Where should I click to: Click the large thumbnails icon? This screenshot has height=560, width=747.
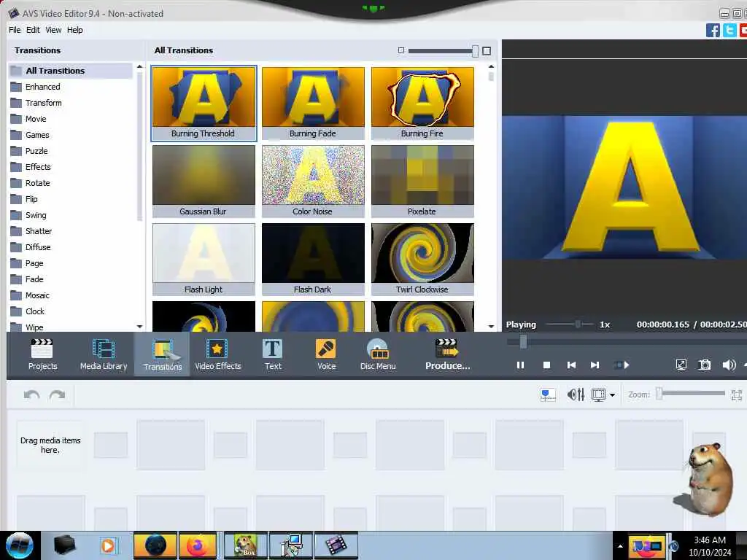[x=487, y=50]
